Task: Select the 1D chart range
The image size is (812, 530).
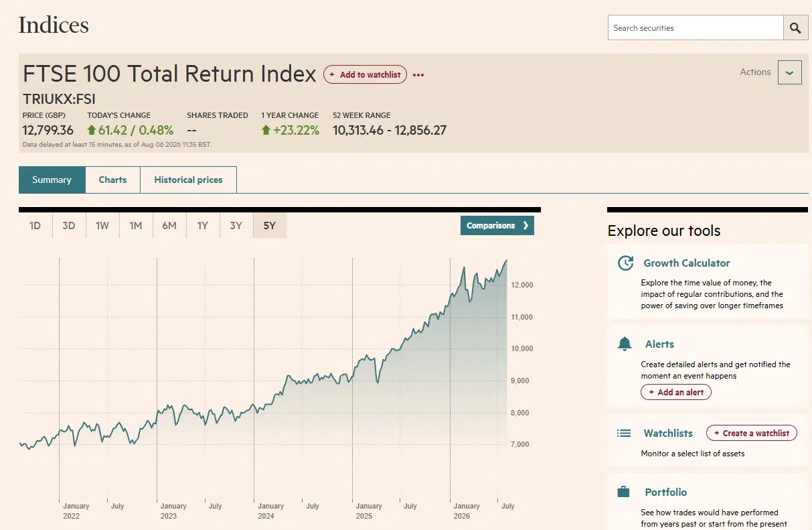Action: click(x=35, y=226)
